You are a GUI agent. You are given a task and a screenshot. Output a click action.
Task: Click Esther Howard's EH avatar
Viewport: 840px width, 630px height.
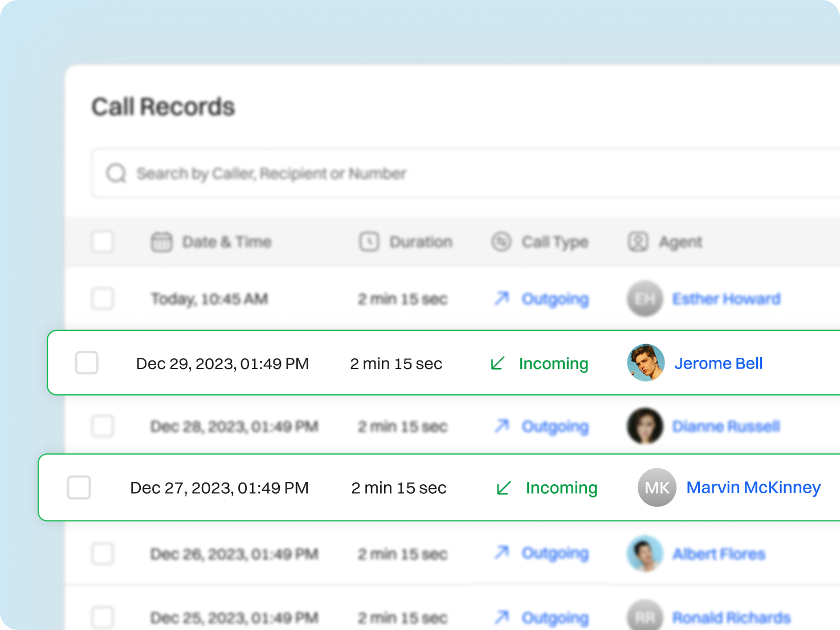click(x=644, y=298)
